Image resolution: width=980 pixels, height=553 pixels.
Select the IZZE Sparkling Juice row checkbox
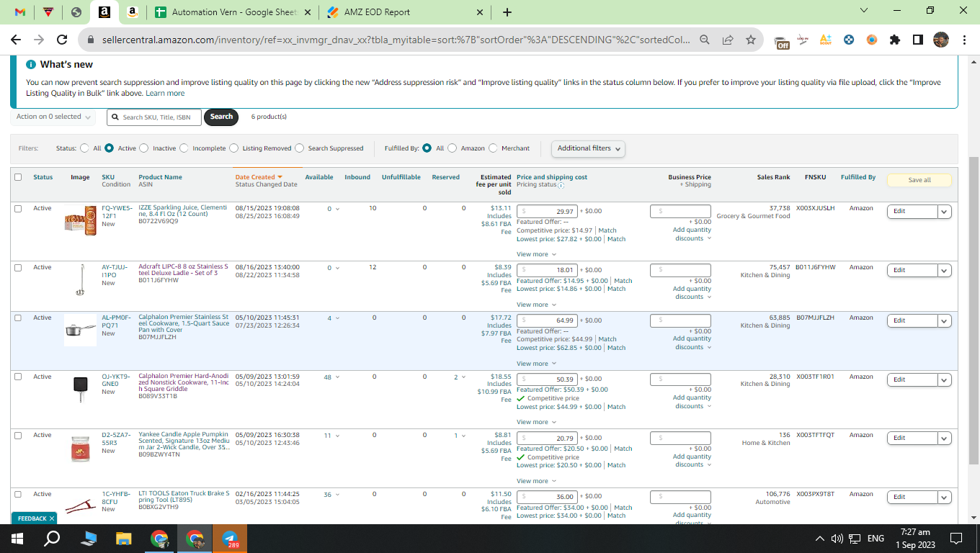18,209
